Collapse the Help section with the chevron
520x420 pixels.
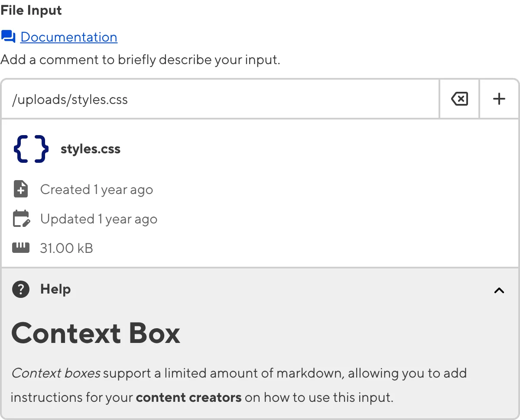(x=499, y=290)
